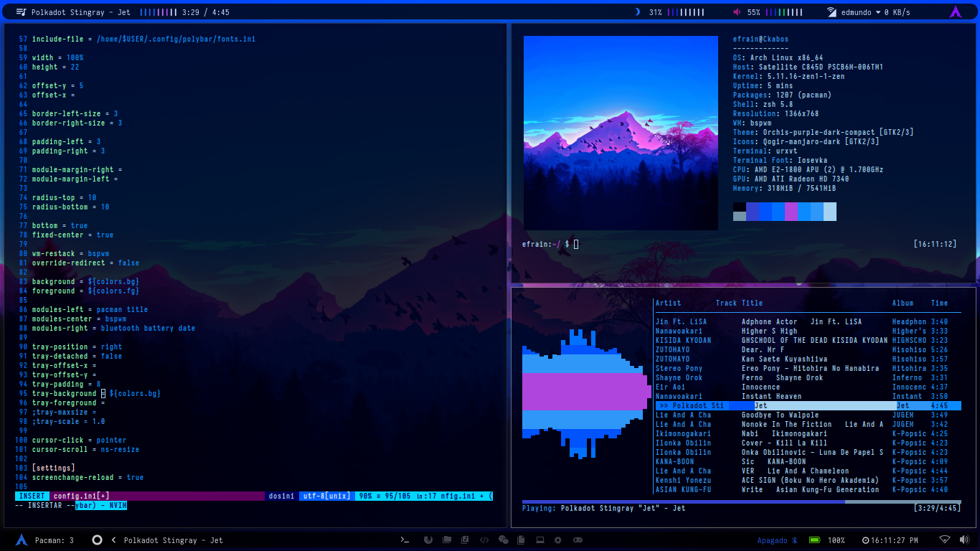The height and width of the screenshot is (551, 980).
Task: Switch to the gear settings workspace icon
Action: [558, 540]
